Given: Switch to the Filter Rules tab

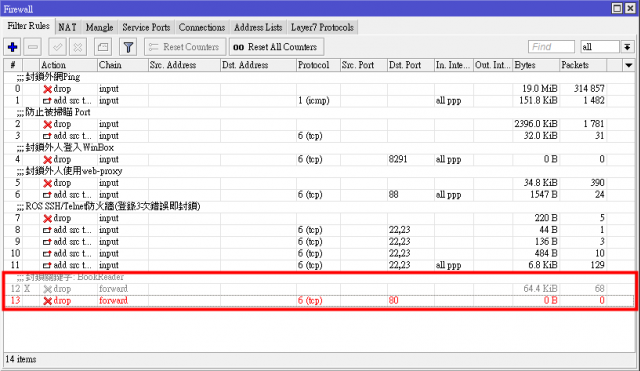Looking at the screenshot, I should 28,26.
